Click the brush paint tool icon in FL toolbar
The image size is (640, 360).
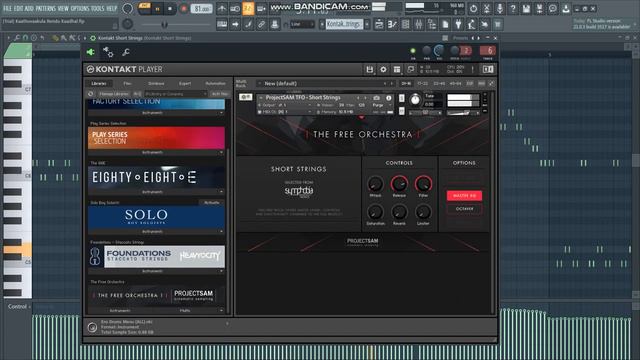pos(248,24)
